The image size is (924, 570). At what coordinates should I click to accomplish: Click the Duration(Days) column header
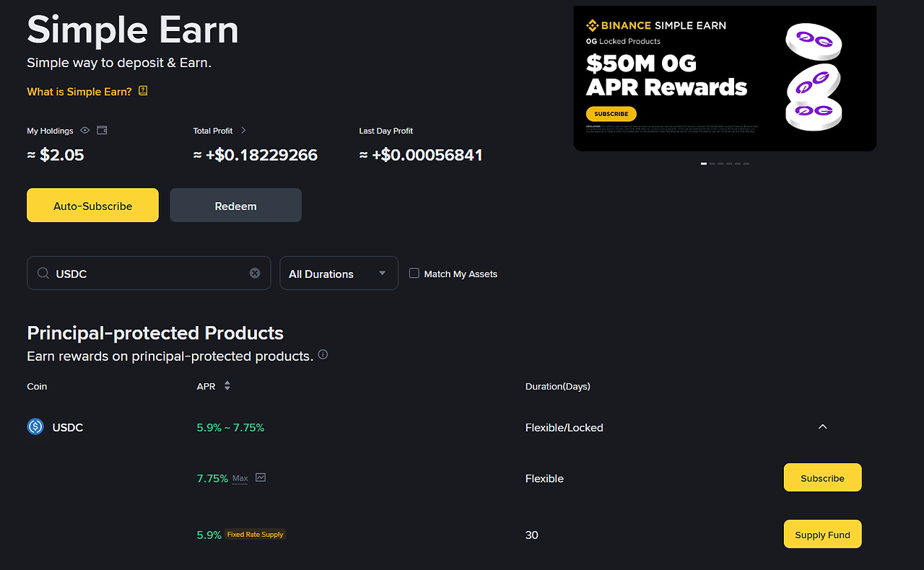[x=558, y=386]
